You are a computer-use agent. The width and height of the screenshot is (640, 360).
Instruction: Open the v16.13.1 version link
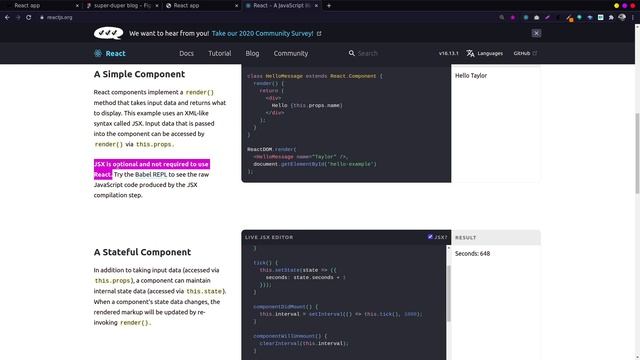(x=449, y=53)
